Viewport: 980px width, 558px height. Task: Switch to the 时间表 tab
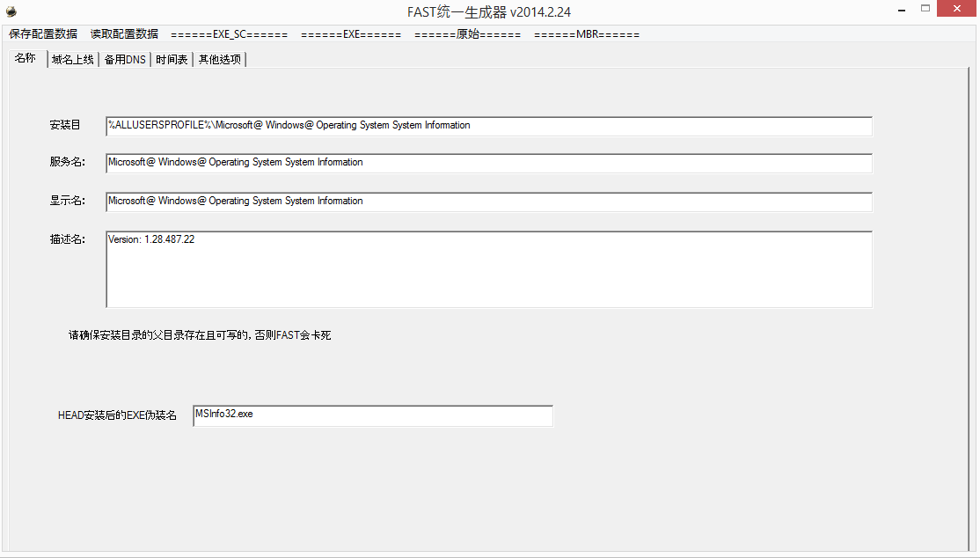[171, 59]
